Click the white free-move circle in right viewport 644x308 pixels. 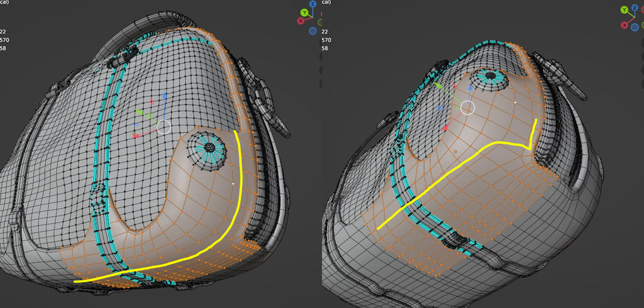pyautogui.click(x=467, y=107)
